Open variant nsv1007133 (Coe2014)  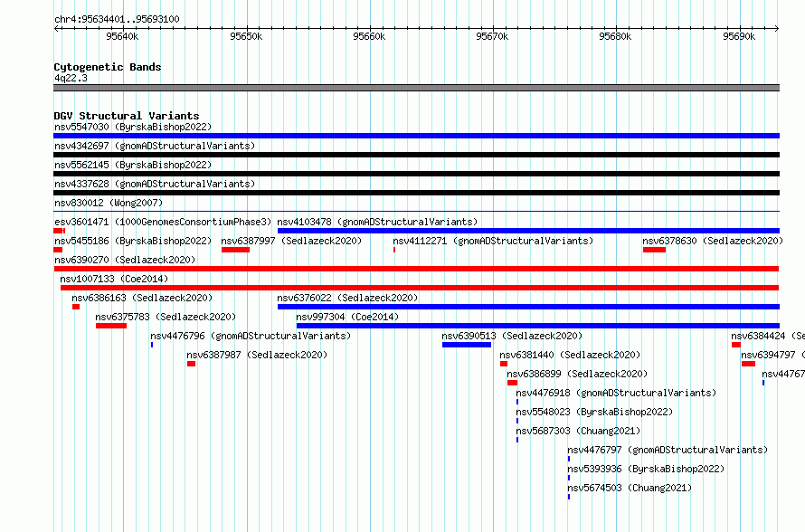(x=114, y=279)
